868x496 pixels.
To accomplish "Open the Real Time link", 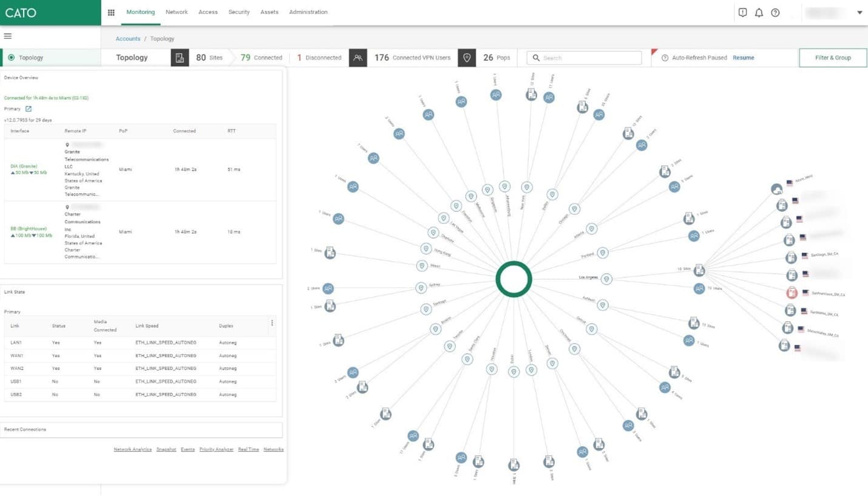I will tap(248, 449).
